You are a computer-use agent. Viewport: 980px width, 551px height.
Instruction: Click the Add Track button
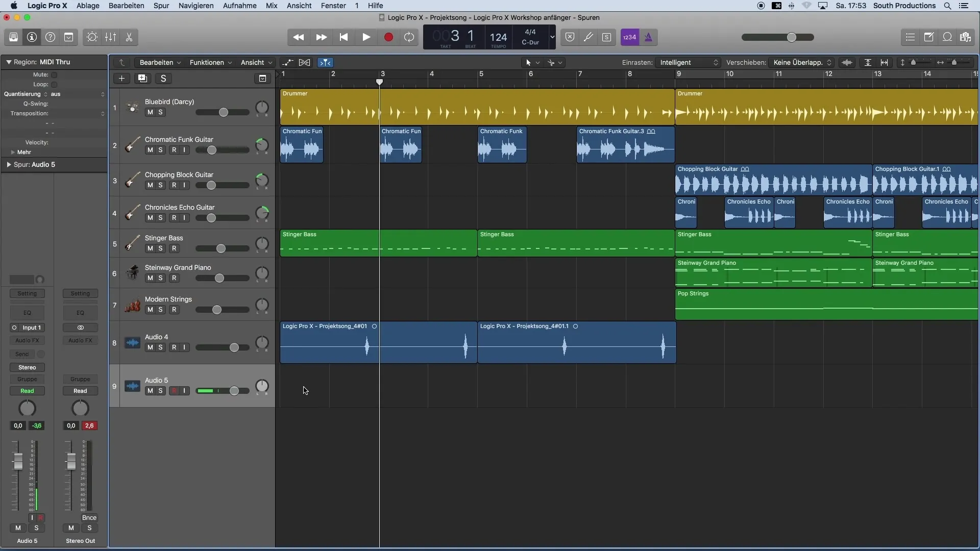121,79
